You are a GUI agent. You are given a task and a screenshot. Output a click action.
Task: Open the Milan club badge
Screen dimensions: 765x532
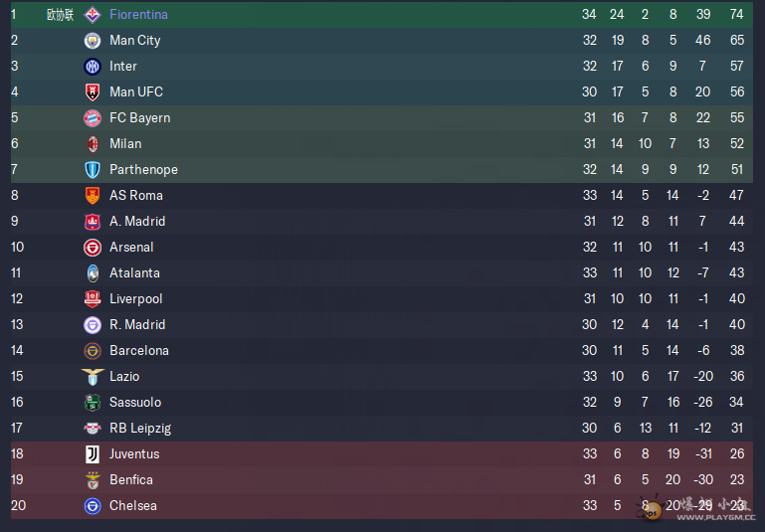pyautogui.click(x=93, y=144)
